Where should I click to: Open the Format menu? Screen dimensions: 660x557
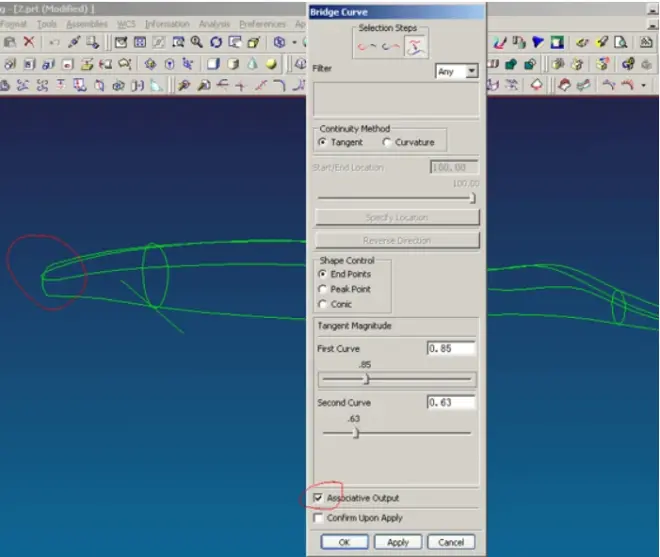[x=13, y=24]
